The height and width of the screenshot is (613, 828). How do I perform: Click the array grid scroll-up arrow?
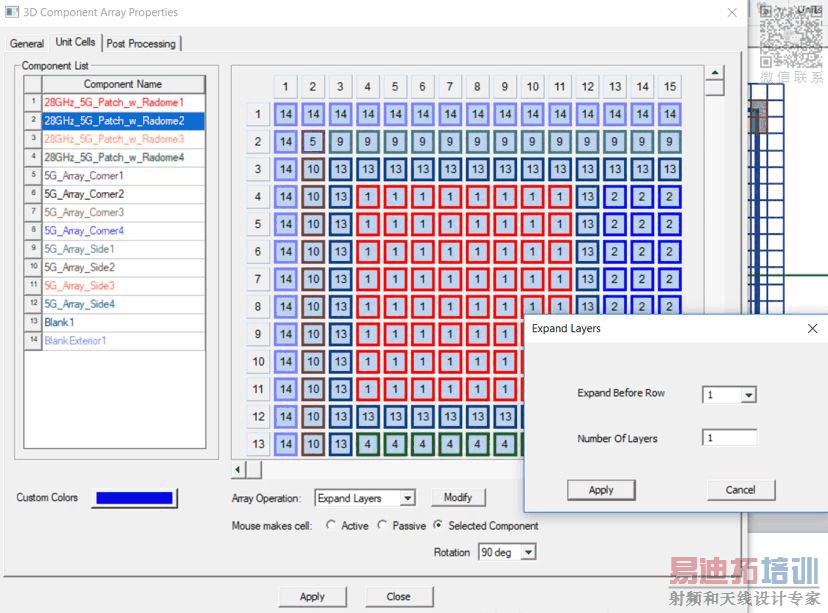tap(714, 72)
